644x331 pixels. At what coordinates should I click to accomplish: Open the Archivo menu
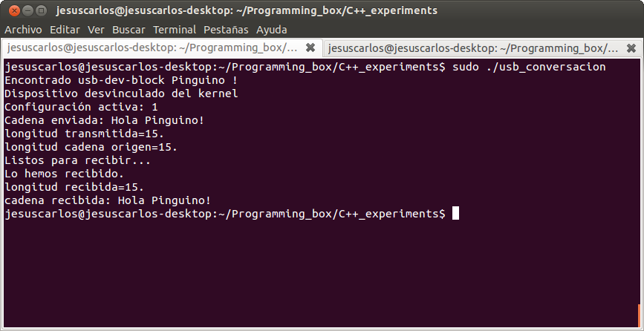tap(23, 30)
